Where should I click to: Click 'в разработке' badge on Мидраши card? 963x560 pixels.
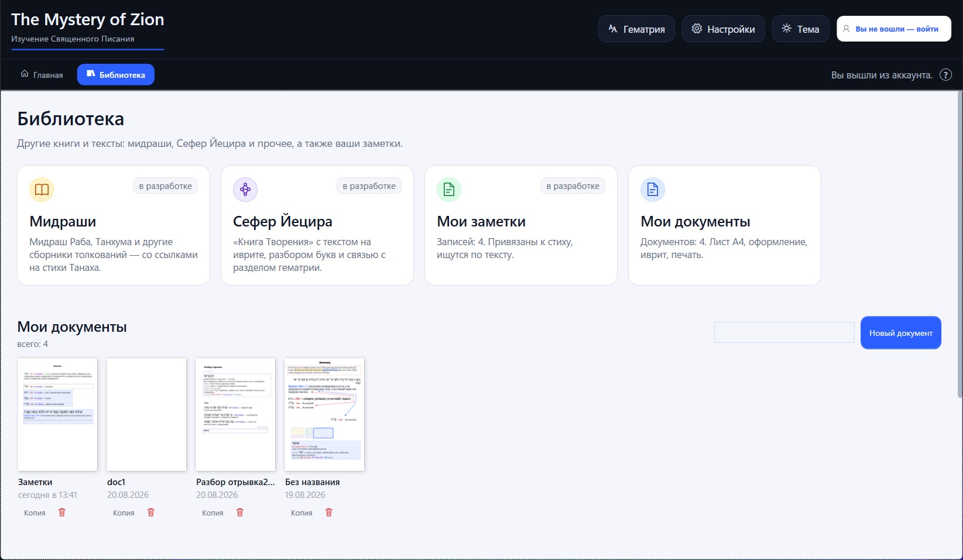166,186
